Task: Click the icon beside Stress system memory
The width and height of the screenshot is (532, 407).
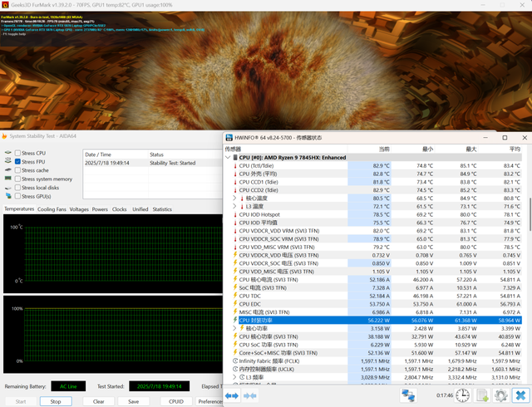Action: [x=7, y=179]
